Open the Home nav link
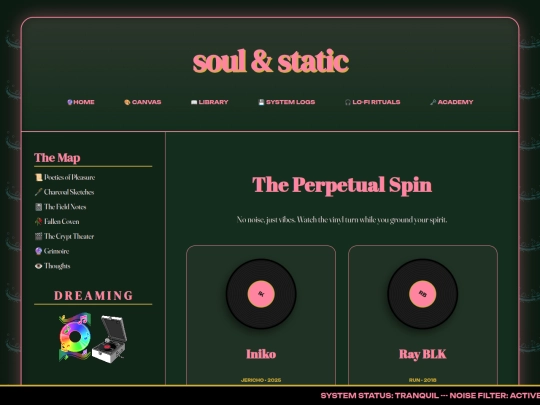The image size is (540, 405). click(81, 102)
